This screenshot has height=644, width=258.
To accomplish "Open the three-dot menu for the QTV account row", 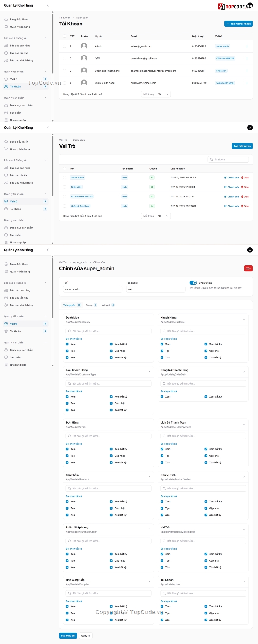I will tap(247, 59).
